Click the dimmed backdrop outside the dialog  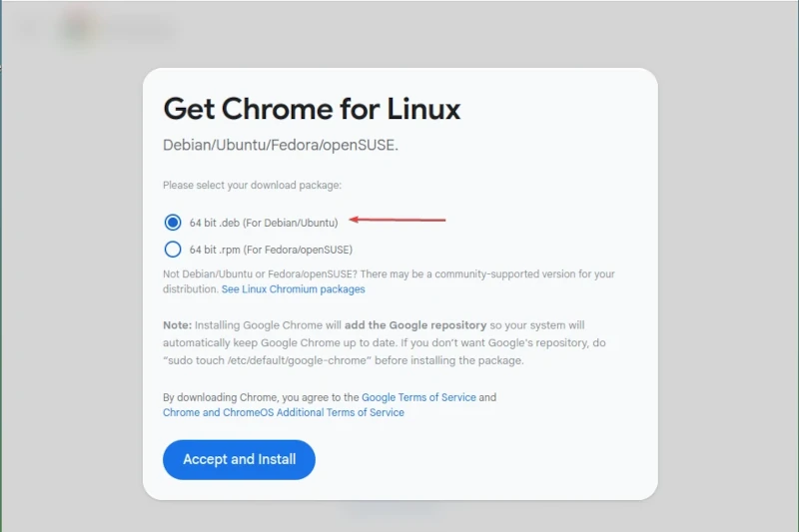click(729, 255)
